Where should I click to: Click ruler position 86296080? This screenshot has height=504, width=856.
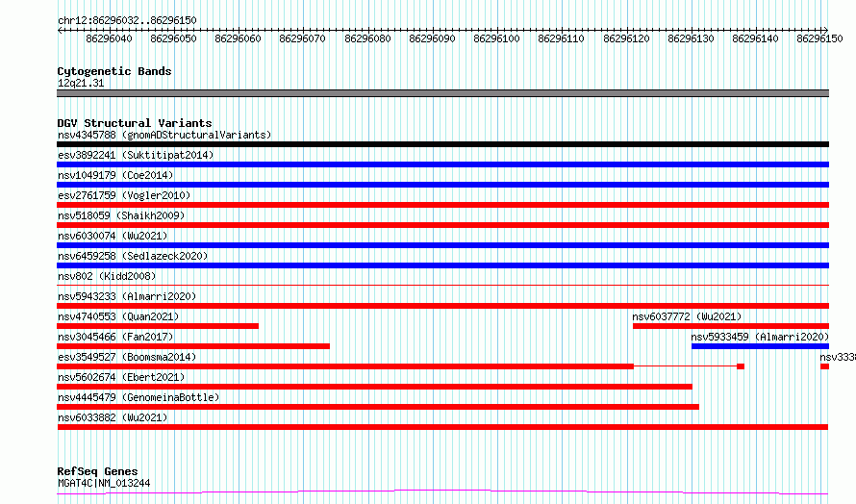pyautogui.click(x=368, y=38)
